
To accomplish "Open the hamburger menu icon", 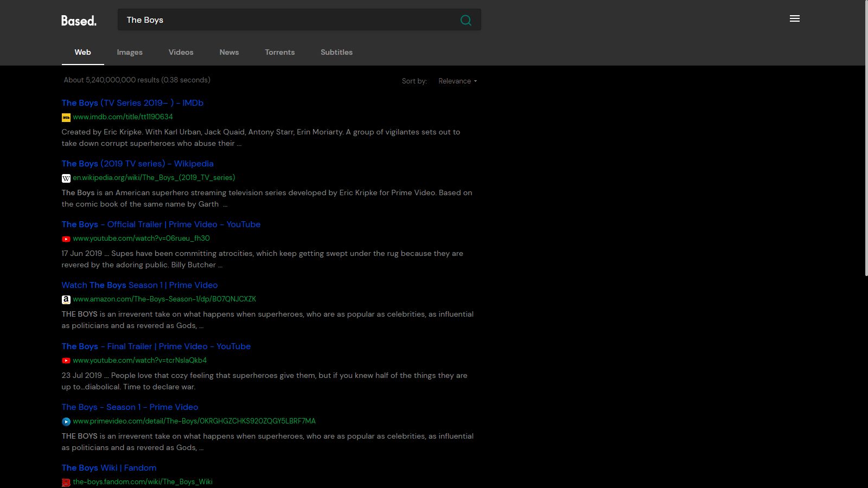I will pos(795,19).
